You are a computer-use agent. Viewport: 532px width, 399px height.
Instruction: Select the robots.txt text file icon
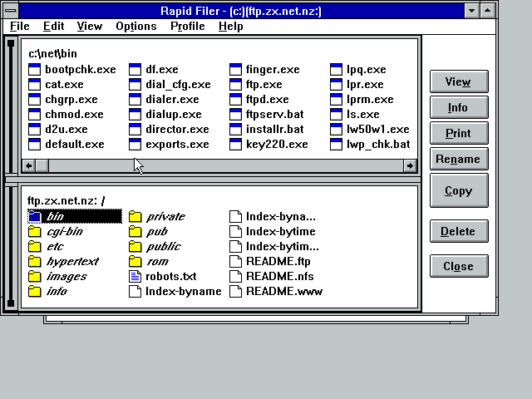click(x=135, y=276)
